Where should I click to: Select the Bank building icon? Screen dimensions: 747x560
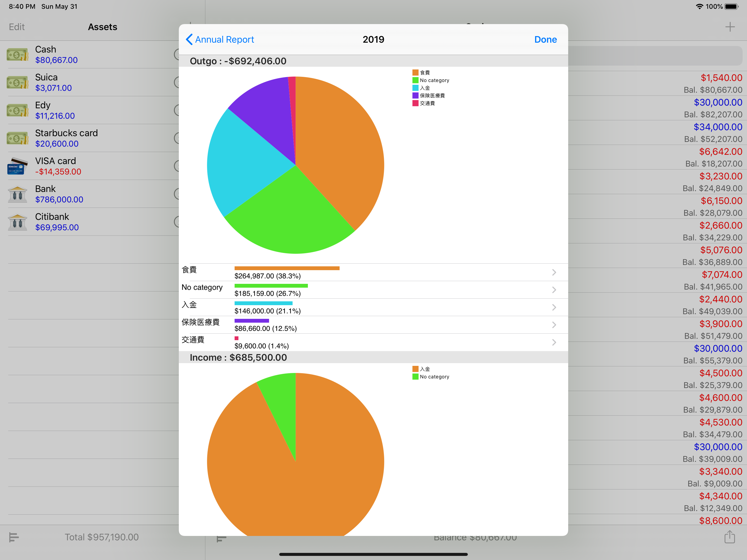(17, 194)
